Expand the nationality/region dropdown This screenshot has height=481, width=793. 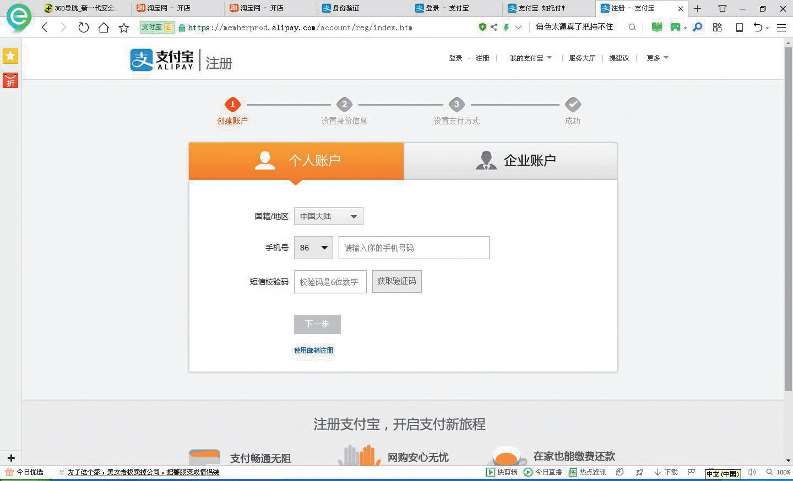point(329,216)
